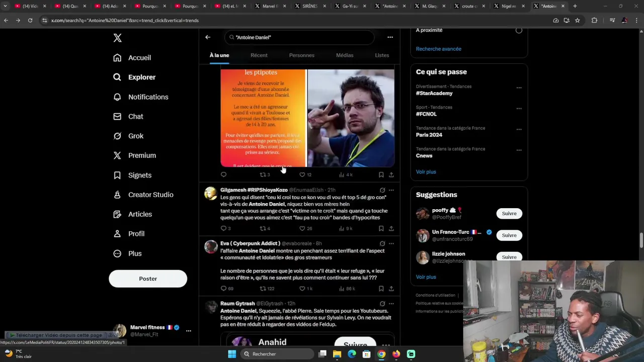The height and width of the screenshot is (362, 644).
Task: Repost Eva post with 122 reposts
Action: [x=267, y=289]
